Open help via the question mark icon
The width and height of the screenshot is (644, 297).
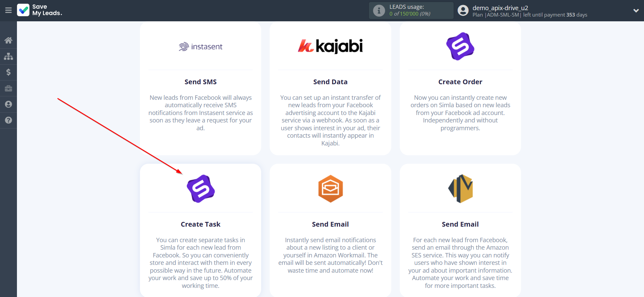point(8,120)
